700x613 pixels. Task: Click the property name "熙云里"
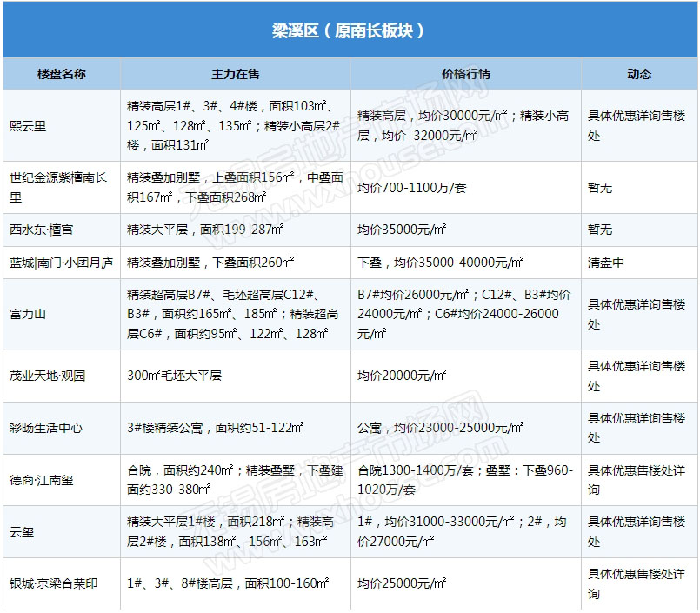28,126
